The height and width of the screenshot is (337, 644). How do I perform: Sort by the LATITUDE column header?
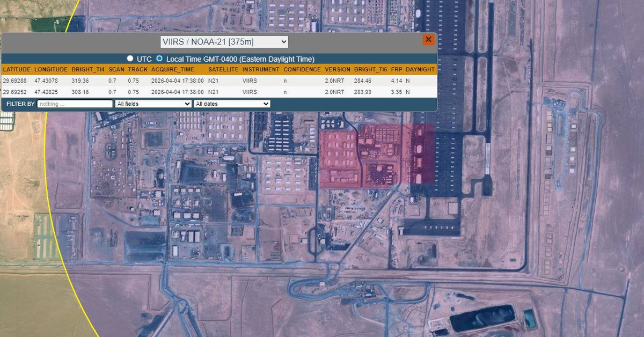(17, 69)
